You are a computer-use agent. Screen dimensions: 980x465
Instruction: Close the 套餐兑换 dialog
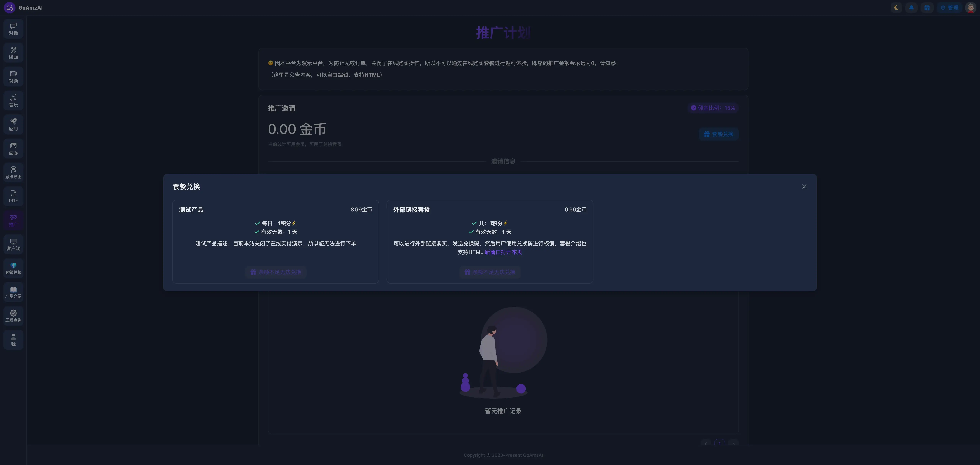[x=804, y=187]
